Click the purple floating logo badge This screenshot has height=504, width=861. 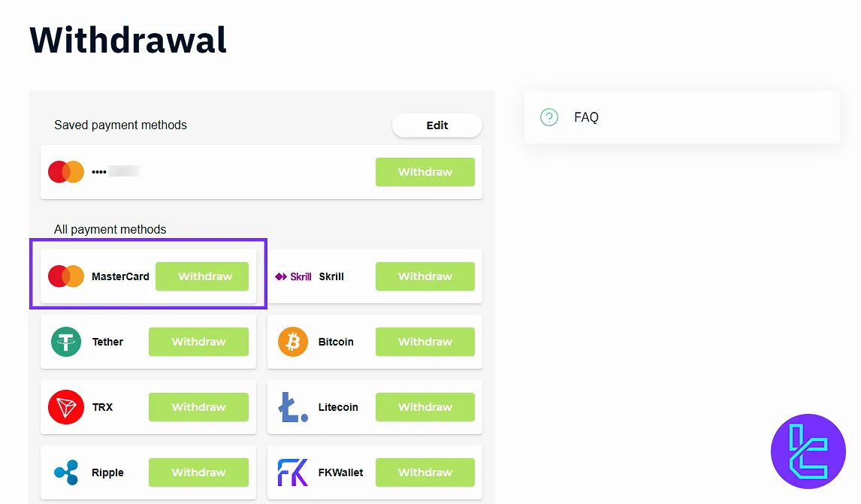(808, 451)
